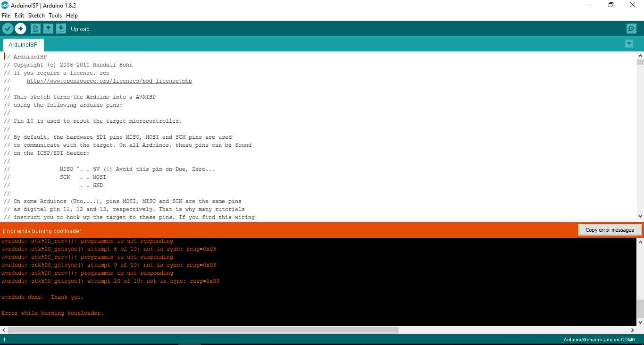Click 'as digital pin 11, 12 and 13' line

(x=125, y=209)
